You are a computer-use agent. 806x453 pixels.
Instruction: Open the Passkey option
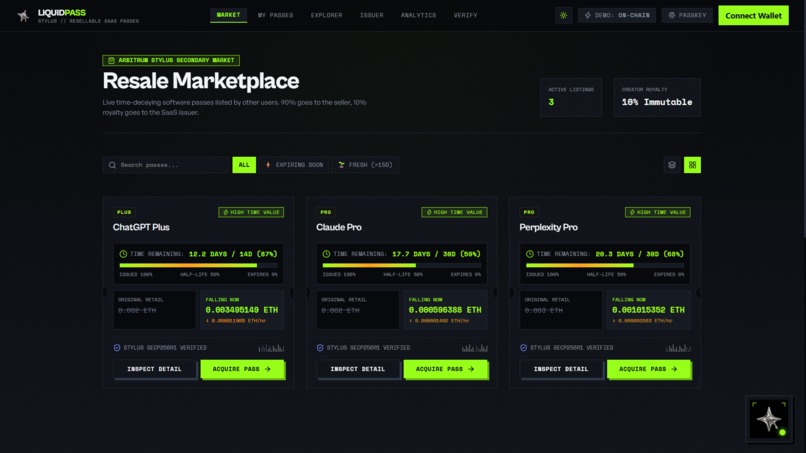coord(687,15)
